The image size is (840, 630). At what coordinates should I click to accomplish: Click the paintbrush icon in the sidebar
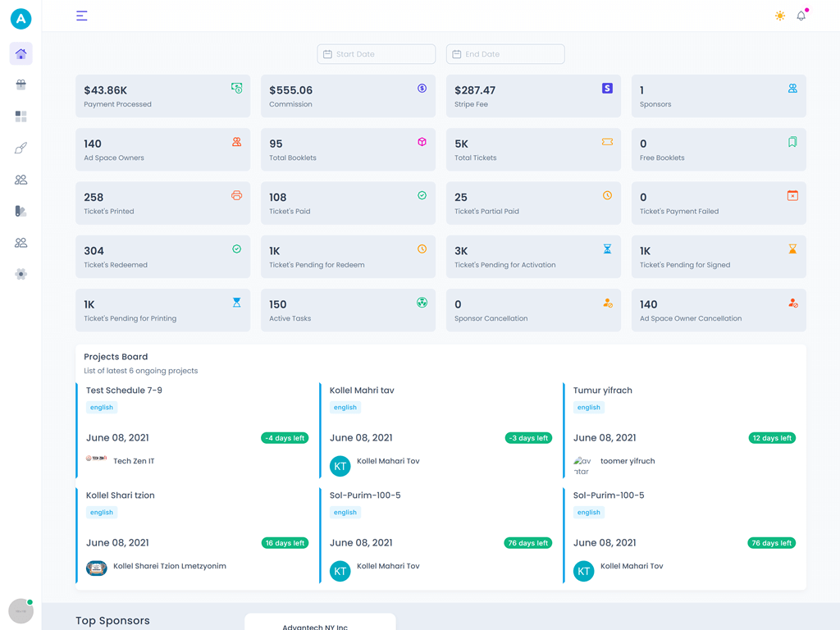click(x=21, y=148)
